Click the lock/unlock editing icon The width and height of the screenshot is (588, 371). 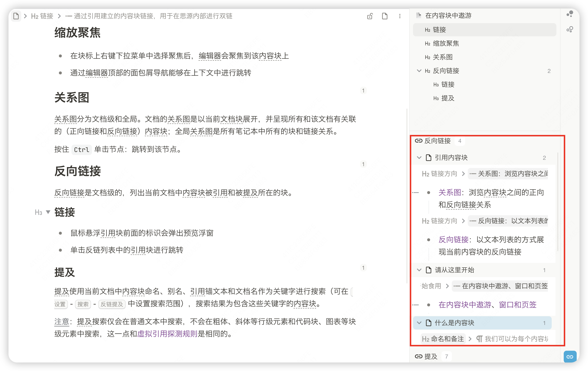pos(370,16)
